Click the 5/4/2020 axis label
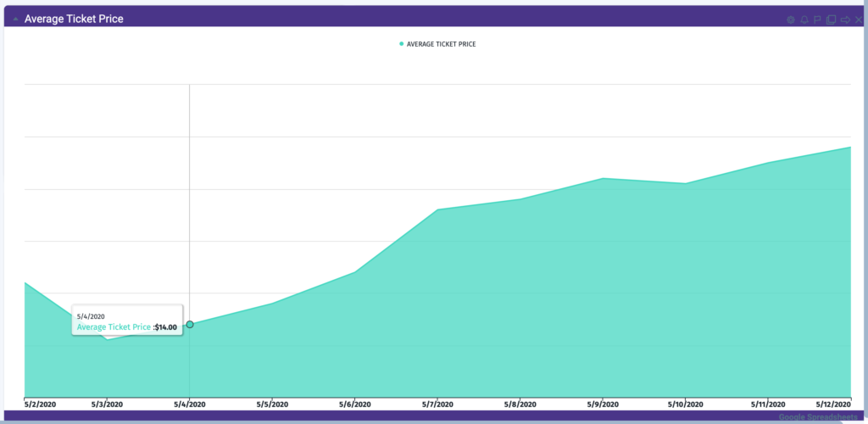Image resolution: width=868 pixels, height=424 pixels. pos(190,404)
